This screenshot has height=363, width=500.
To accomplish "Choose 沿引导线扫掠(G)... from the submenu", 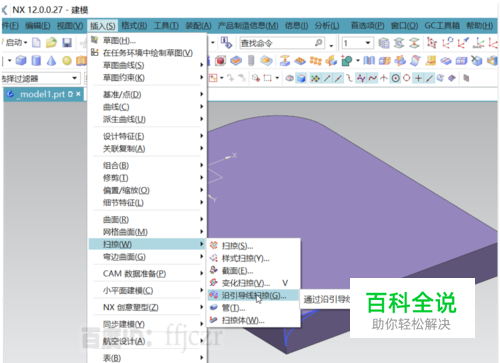I will (253, 295).
